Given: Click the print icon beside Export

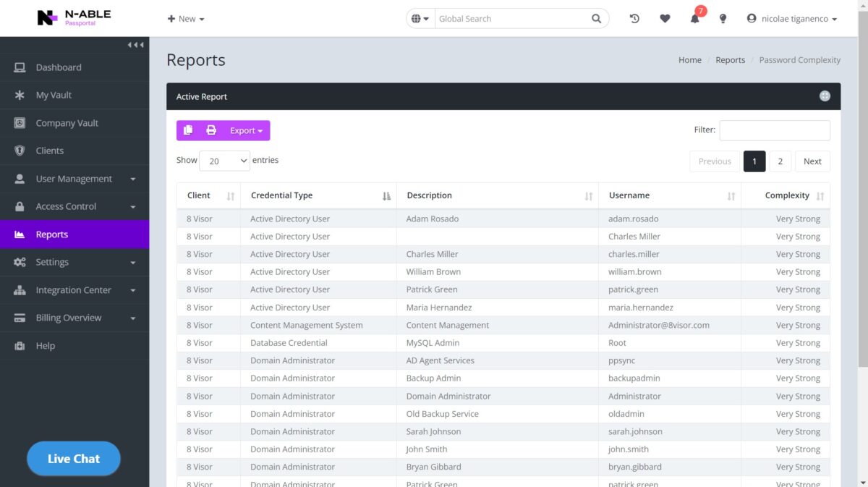Looking at the screenshot, I should tap(211, 130).
